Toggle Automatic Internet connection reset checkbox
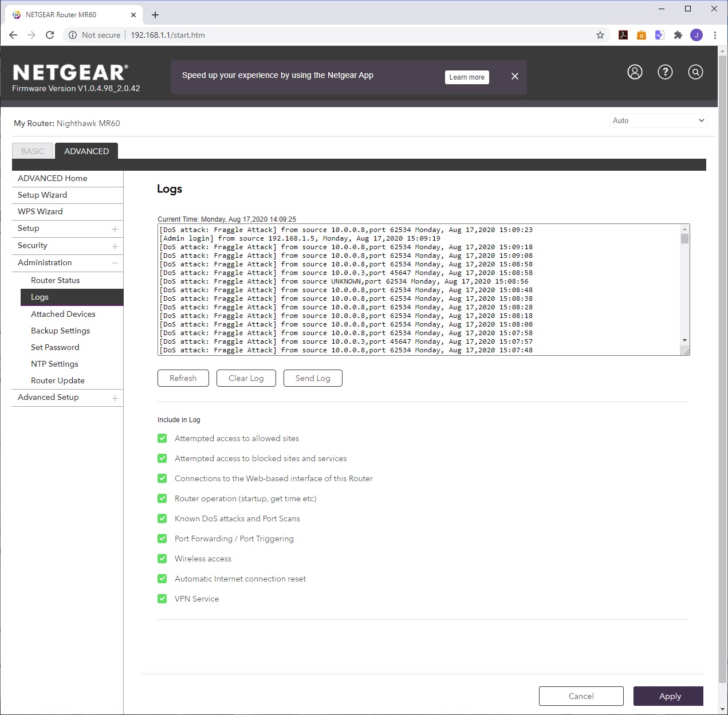 click(x=162, y=579)
